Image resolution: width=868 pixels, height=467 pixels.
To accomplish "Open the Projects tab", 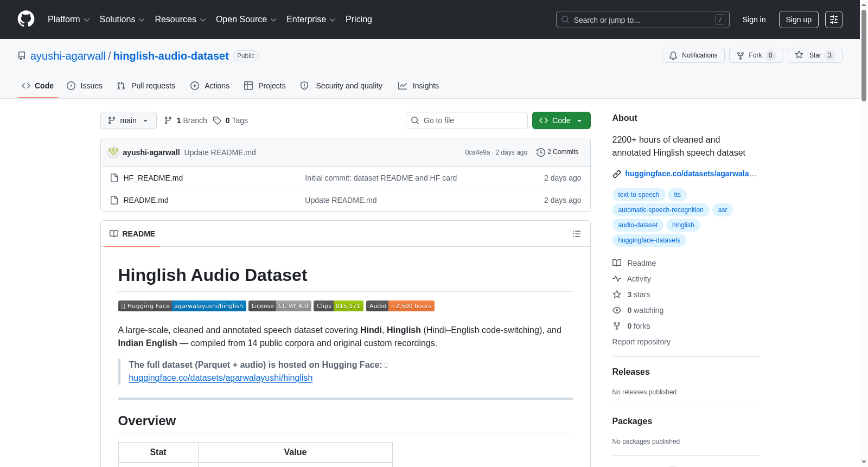I will [x=265, y=86].
